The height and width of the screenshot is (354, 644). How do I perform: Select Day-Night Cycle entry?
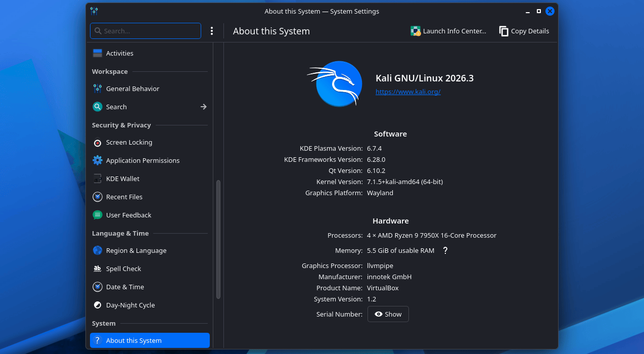click(150, 305)
